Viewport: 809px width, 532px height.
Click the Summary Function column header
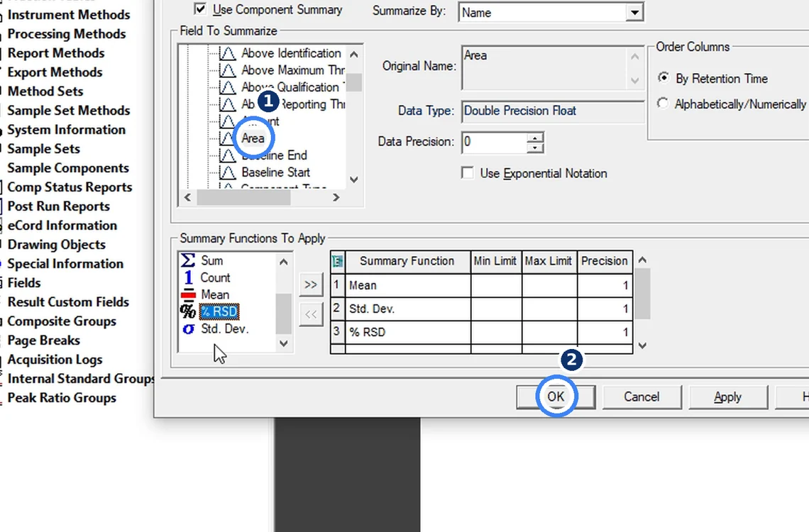407,261
